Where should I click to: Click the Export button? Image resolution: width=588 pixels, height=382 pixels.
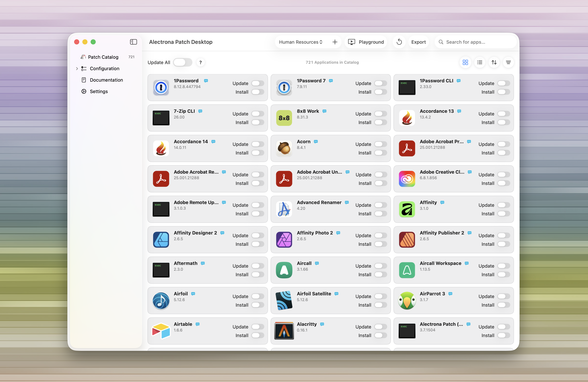coord(418,42)
